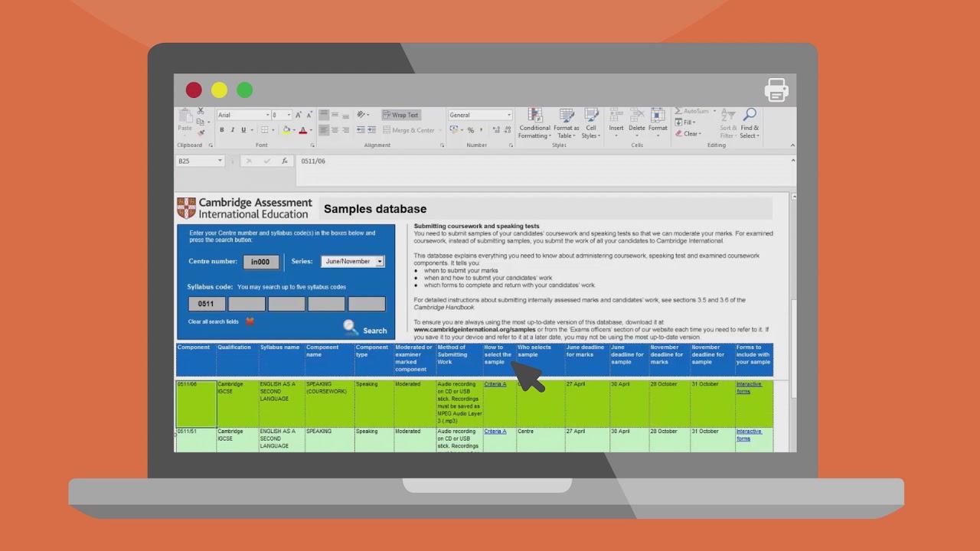The width and height of the screenshot is (980, 551).
Task: Open the Fill menu
Action: pos(685,122)
